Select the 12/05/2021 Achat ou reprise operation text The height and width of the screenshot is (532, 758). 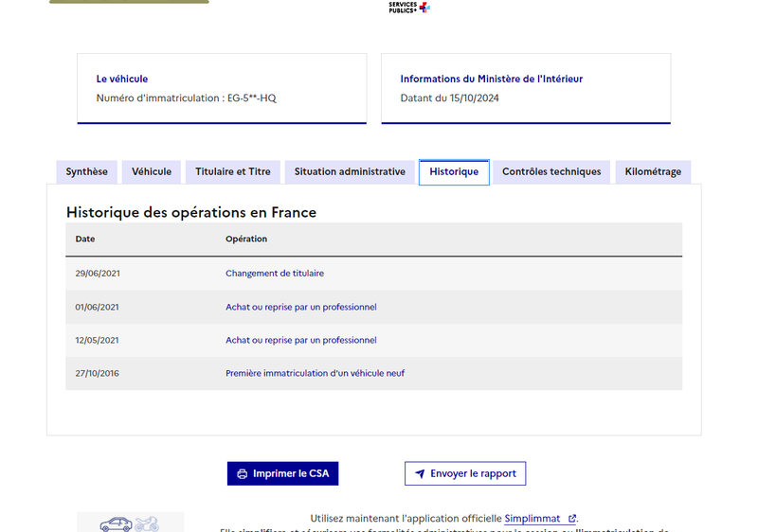(300, 341)
